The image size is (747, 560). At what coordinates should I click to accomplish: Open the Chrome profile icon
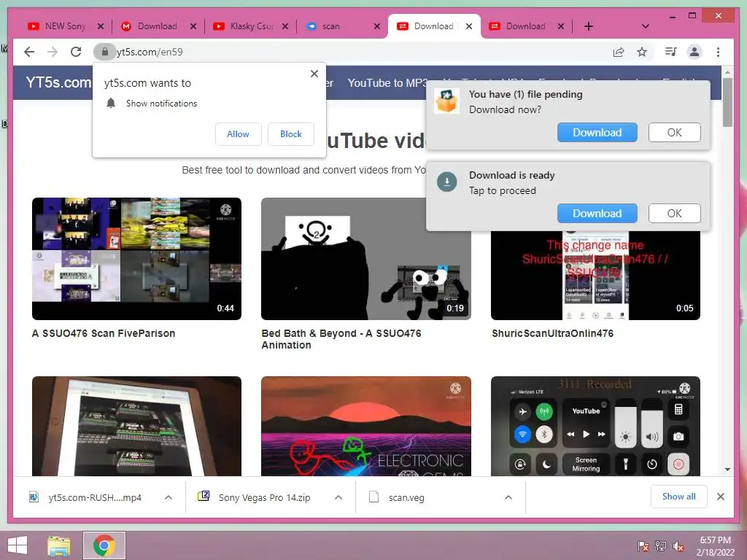(694, 52)
